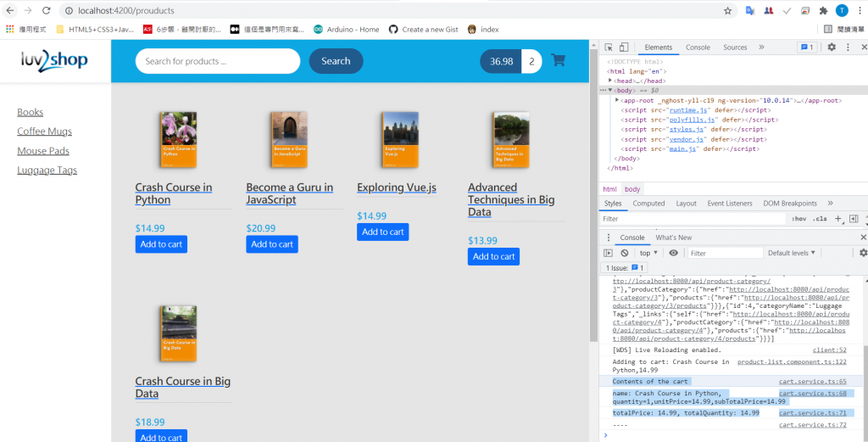Open the Computed styles tab
Screen dimensions: 868x442
tap(648, 204)
